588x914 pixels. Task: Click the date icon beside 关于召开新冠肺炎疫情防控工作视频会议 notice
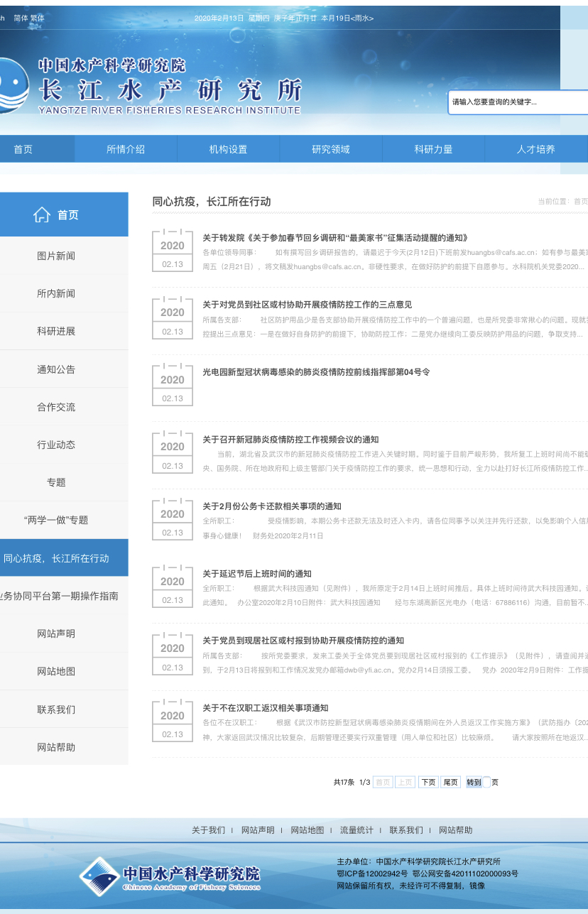(173, 451)
